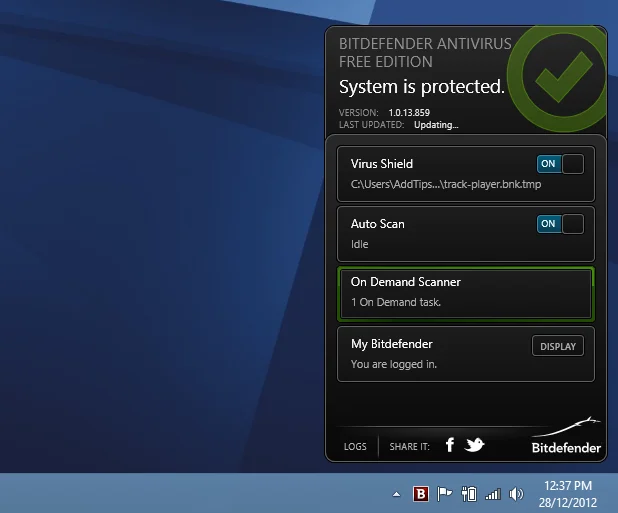Open network signal tray icon
The height and width of the screenshot is (513, 618).
[x=493, y=494]
